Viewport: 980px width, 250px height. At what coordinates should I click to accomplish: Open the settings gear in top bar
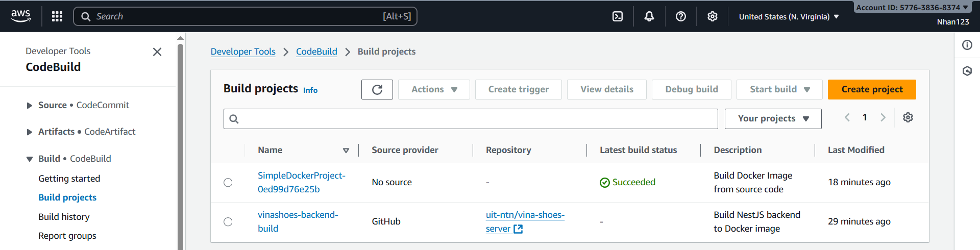pyautogui.click(x=713, y=16)
